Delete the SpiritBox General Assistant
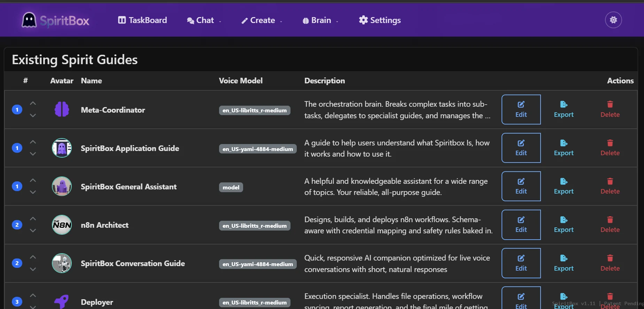Screen dimensions: 644x309 point(610,186)
